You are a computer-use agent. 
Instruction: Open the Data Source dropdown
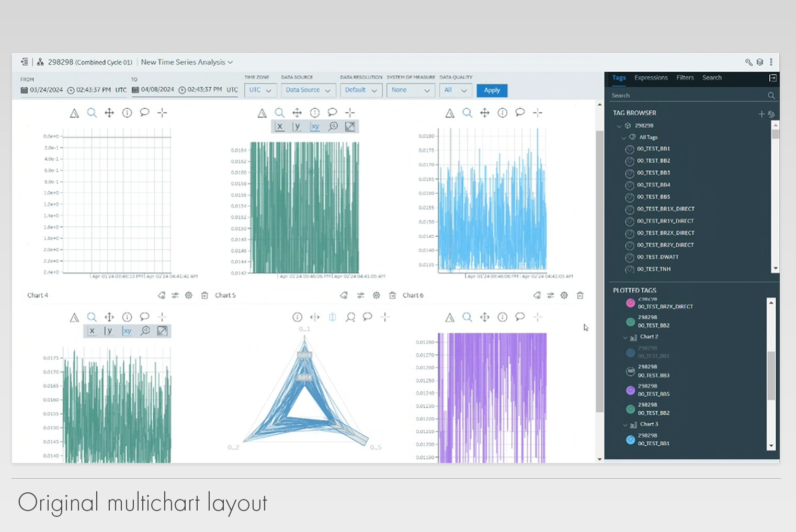click(x=308, y=90)
